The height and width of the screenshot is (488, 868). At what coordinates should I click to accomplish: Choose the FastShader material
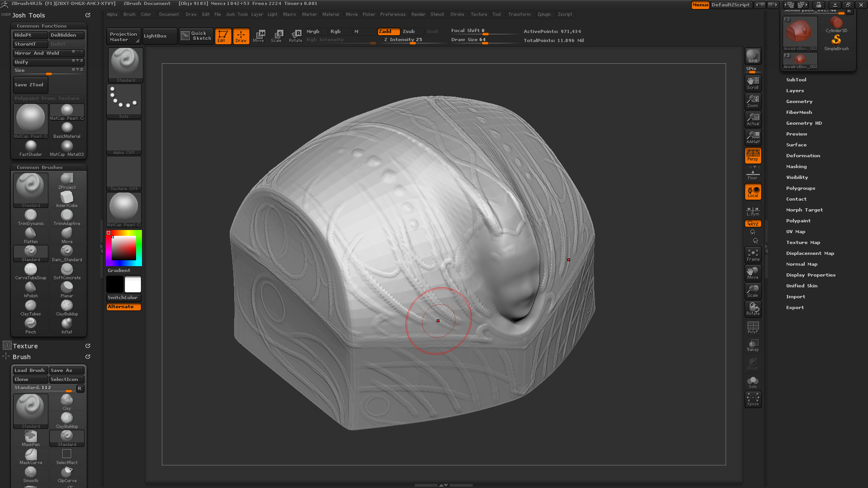(31, 148)
